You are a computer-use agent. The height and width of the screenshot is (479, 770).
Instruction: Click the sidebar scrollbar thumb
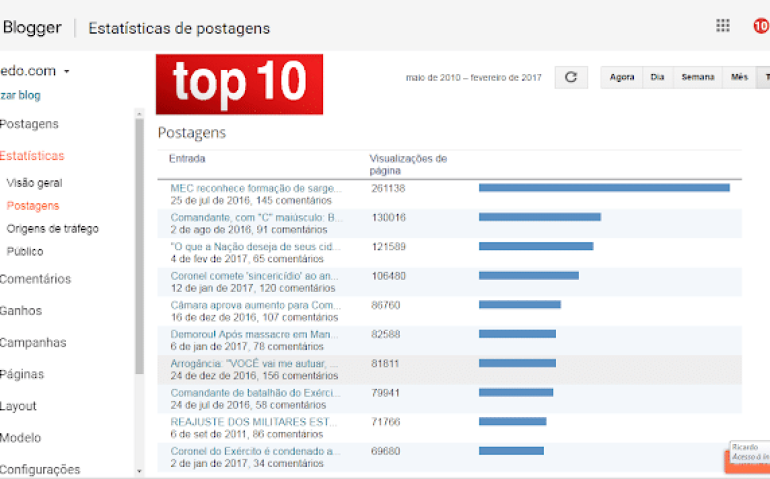[139, 246]
